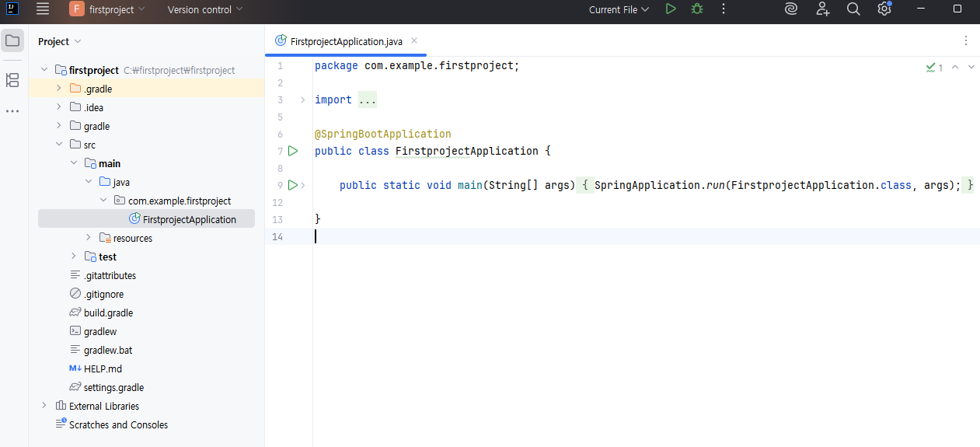Open more run actions menu in toolbar
Screen dimensions: 980x447
pos(724,9)
